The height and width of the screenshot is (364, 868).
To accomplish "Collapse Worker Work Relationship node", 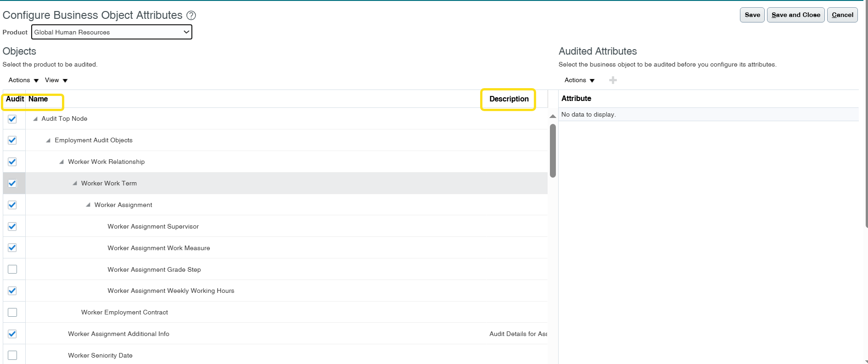I will (x=62, y=162).
